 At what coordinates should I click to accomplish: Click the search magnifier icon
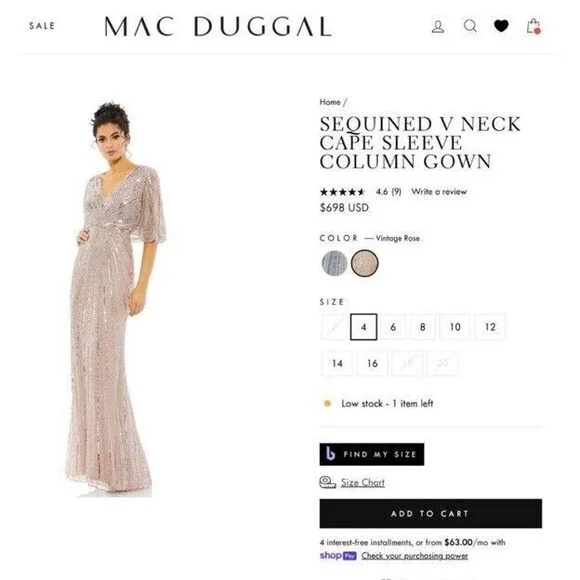pyautogui.click(x=470, y=26)
